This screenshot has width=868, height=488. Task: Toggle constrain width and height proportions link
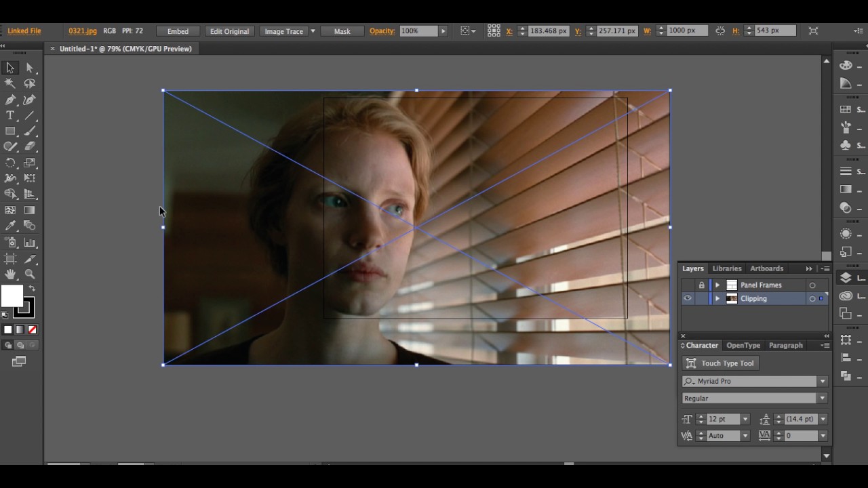pyautogui.click(x=720, y=30)
